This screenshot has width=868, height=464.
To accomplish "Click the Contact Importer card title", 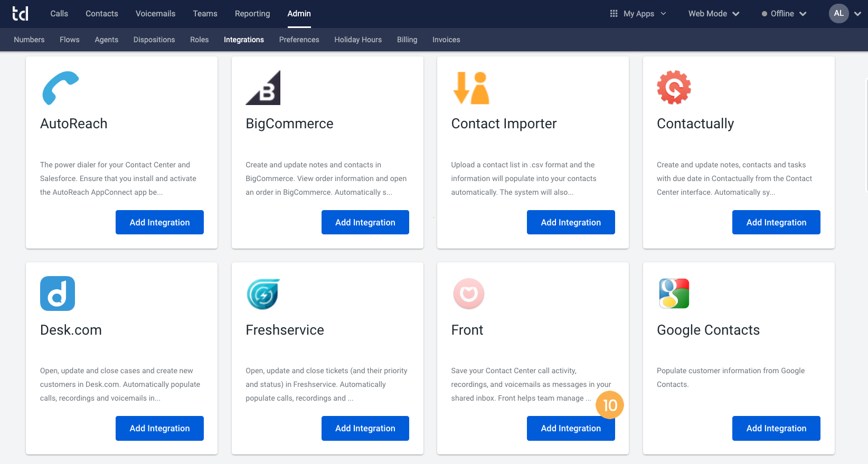I will (x=504, y=124).
